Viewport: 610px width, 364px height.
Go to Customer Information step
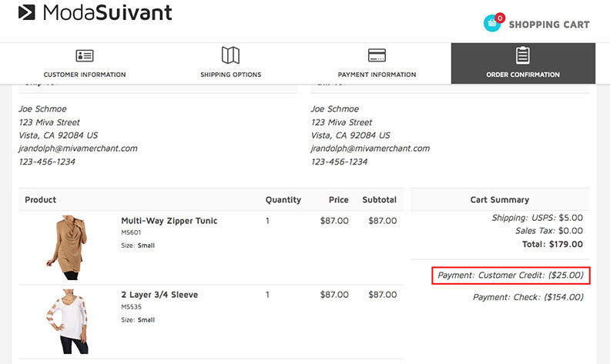click(x=85, y=63)
